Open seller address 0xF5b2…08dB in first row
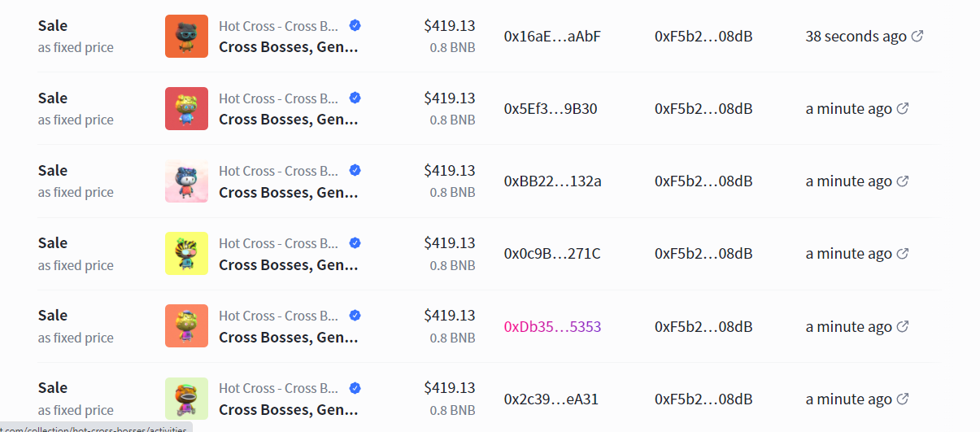The width and height of the screenshot is (980, 432). (x=703, y=37)
